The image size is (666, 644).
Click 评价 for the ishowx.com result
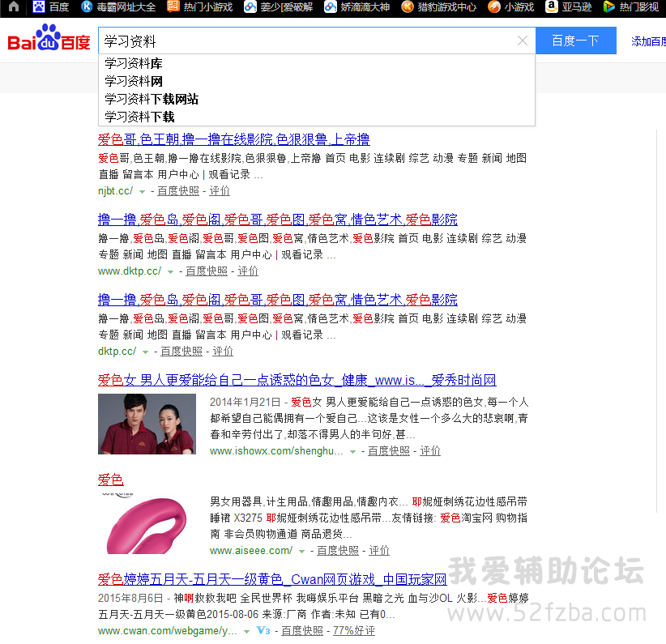click(x=430, y=451)
